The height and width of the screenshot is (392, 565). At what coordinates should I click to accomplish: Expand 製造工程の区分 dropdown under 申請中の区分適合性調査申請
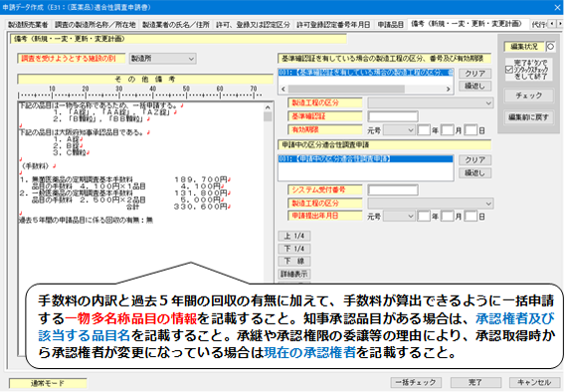pyautogui.click(x=431, y=204)
